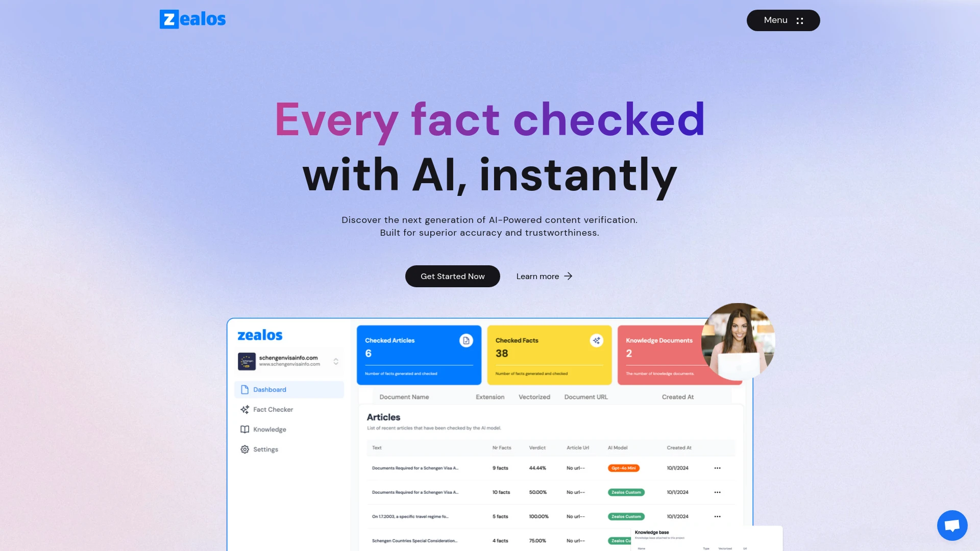This screenshot has height=551, width=980.
Task: Click the Dashboard sidebar icon
Action: (244, 390)
